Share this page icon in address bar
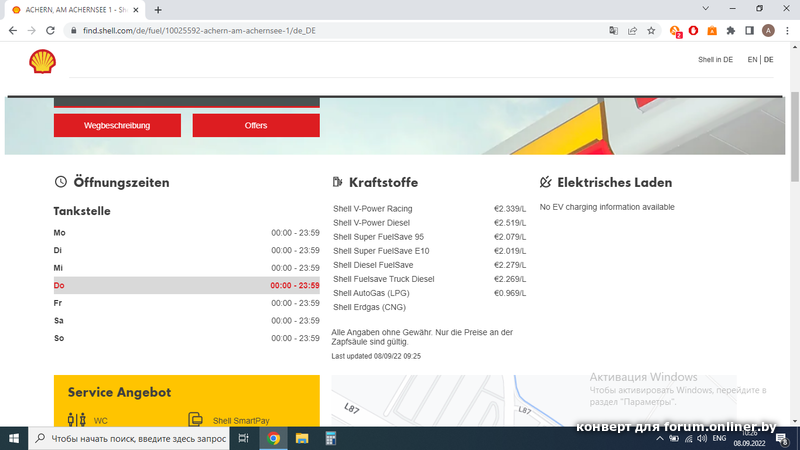This screenshot has width=800, height=450. 632,31
